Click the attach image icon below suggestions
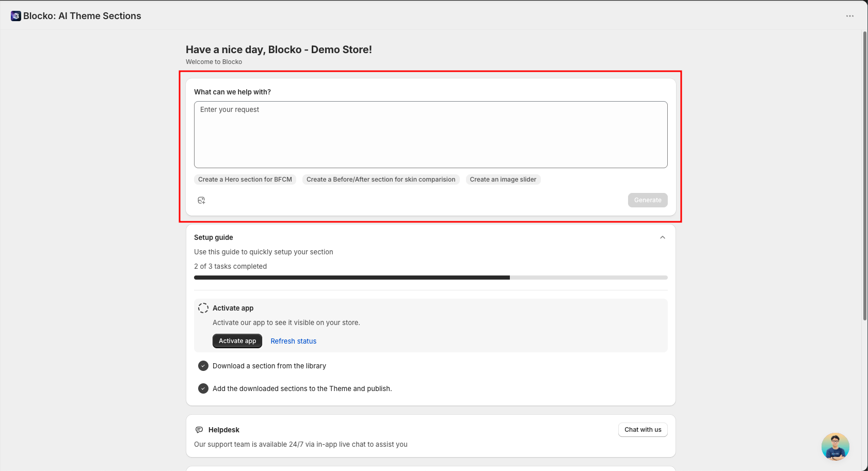This screenshot has height=471, width=868. tap(201, 200)
